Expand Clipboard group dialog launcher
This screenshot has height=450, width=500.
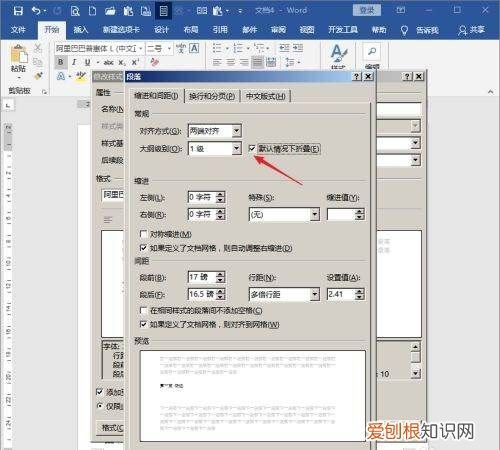point(44,92)
